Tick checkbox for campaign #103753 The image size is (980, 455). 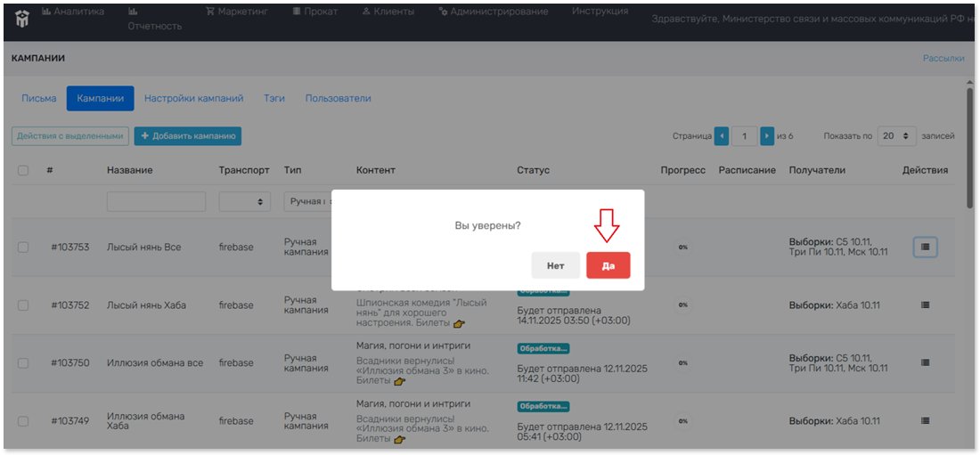(x=23, y=248)
